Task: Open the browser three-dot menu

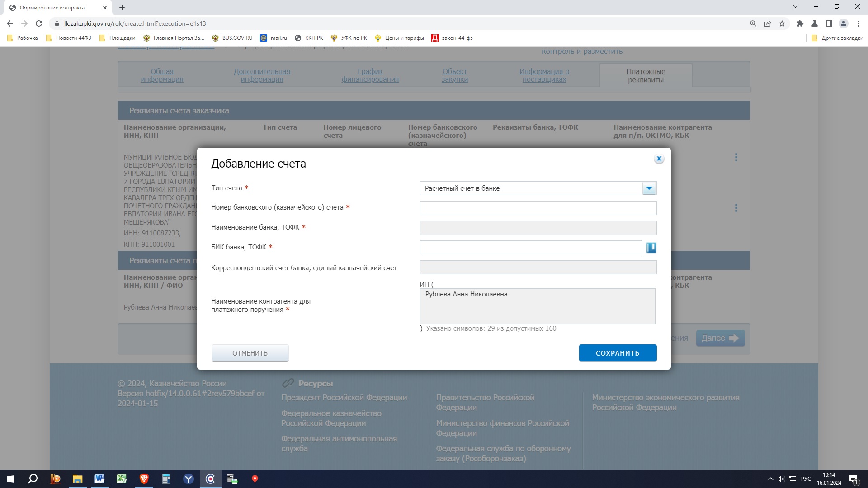Action: click(x=858, y=23)
